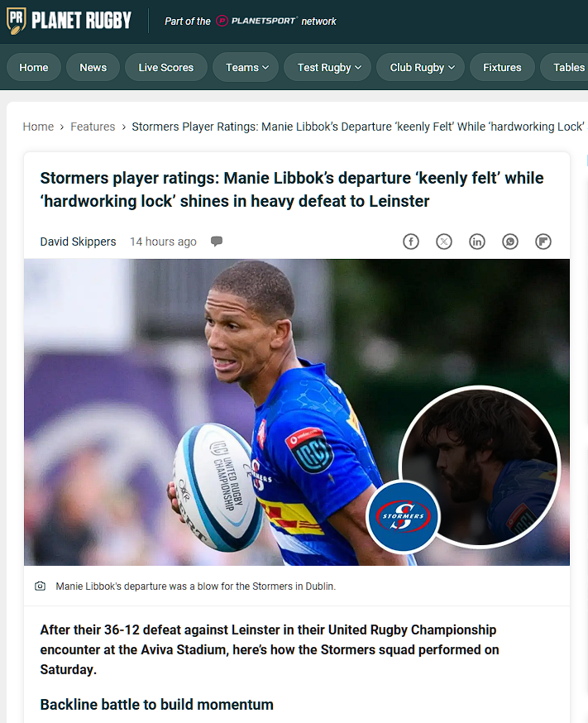Share article on Facebook
The width and height of the screenshot is (588, 723).
point(410,242)
